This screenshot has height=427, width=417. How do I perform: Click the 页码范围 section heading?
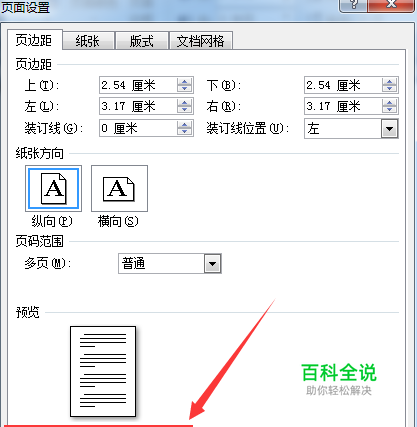(40, 241)
